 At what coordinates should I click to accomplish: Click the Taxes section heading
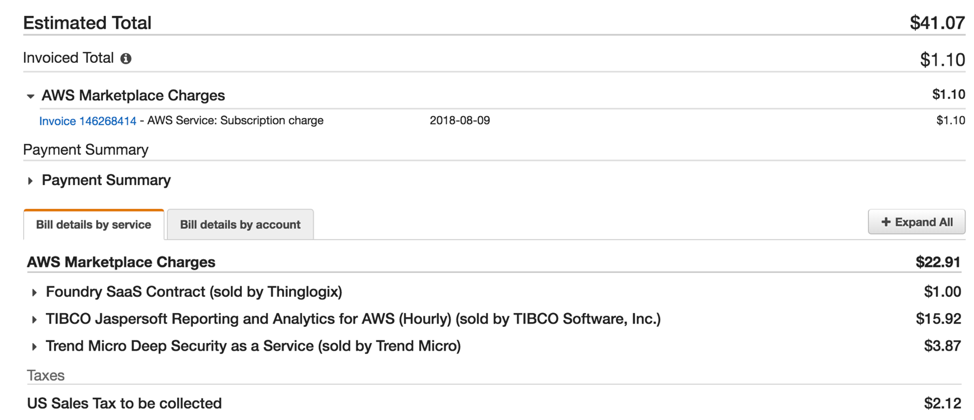(x=46, y=376)
